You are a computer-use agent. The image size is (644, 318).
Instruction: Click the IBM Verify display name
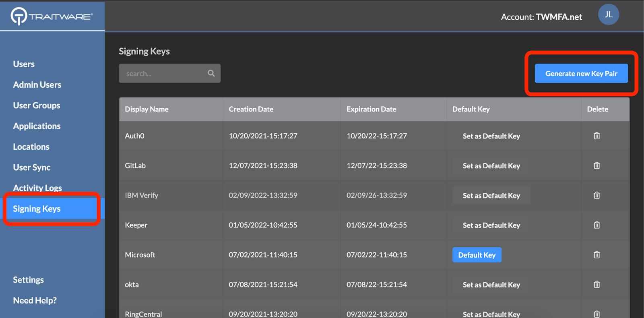pos(142,195)
